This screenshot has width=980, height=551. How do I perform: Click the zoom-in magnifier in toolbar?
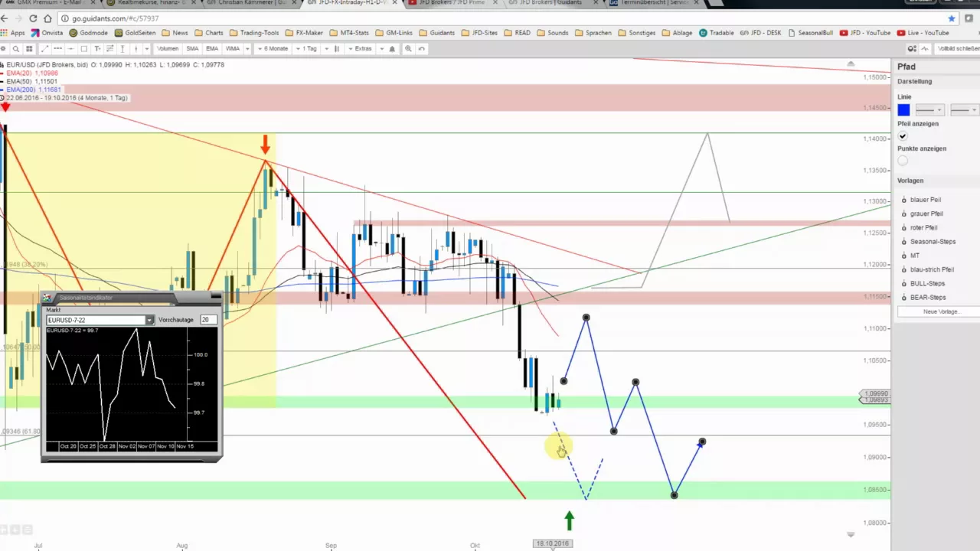pos(408,48)
